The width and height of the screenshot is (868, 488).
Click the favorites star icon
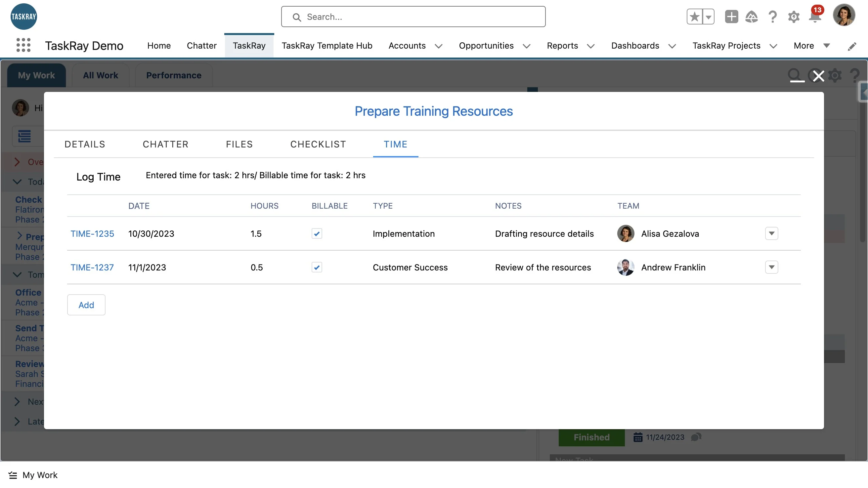694,17
